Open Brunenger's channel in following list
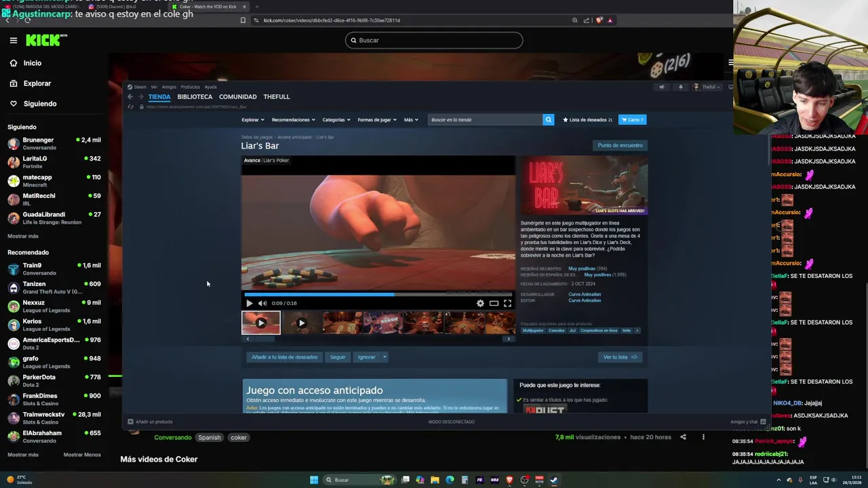Image resolution: width=868 pixels, height=488 pixels. pos(54,143)
